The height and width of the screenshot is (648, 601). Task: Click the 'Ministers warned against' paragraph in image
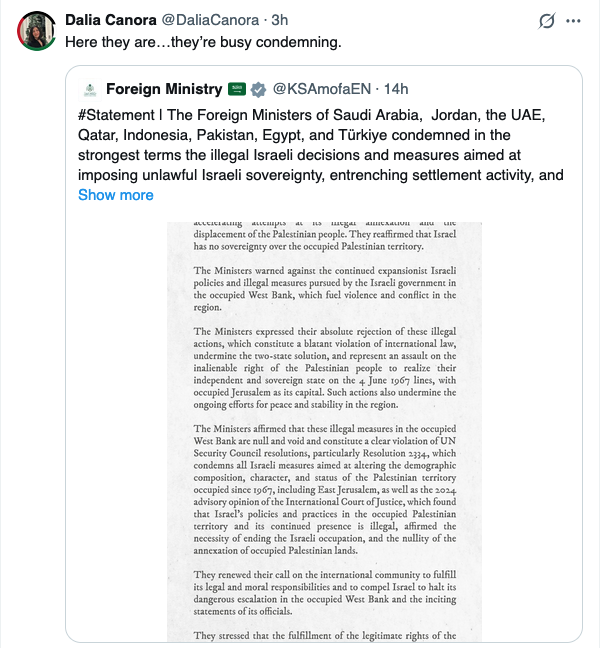(x=324, y=290)
